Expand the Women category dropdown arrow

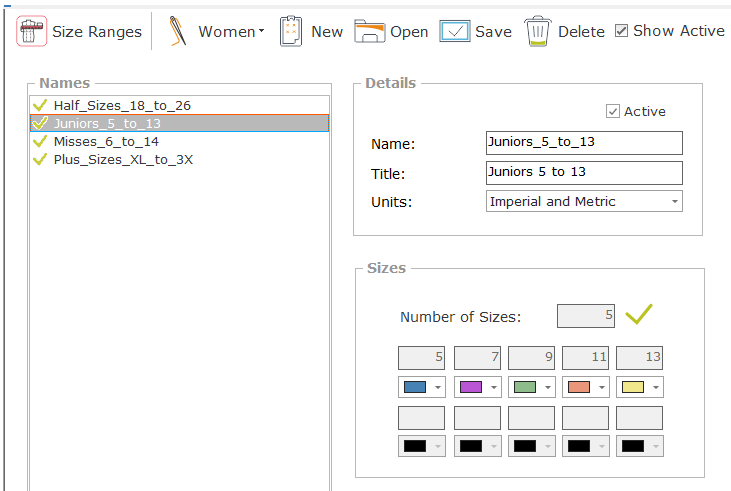tap(261, 32)
